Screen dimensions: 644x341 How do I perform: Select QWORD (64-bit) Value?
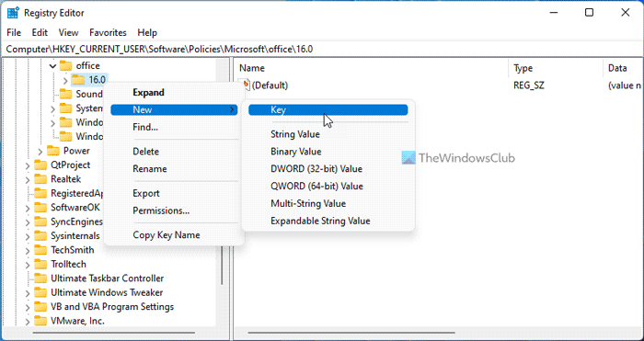tap(328, 187)
